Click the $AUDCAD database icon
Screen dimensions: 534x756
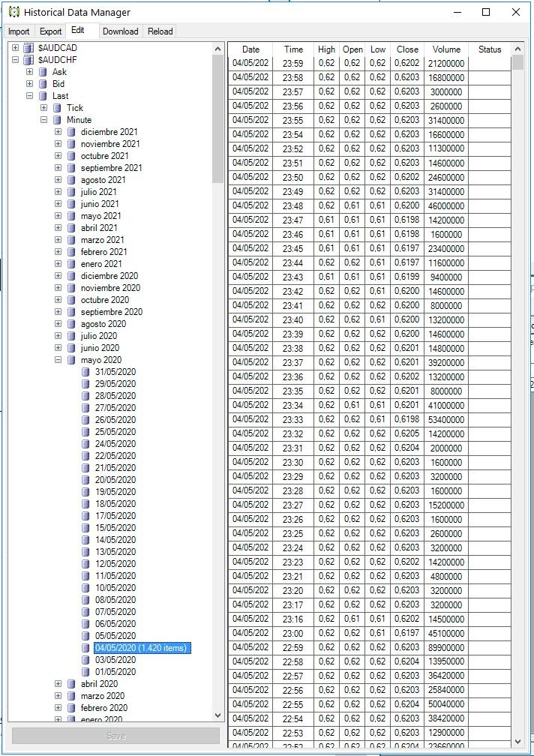click(29, 48)
